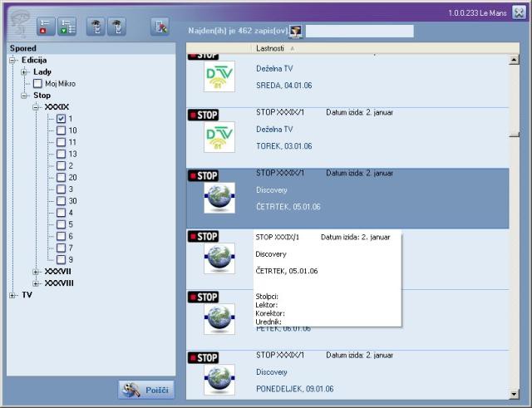Click the fourth toolbar icon from the left
The width and height of the screenshot is (532, 408).
(x=119, y=26)
